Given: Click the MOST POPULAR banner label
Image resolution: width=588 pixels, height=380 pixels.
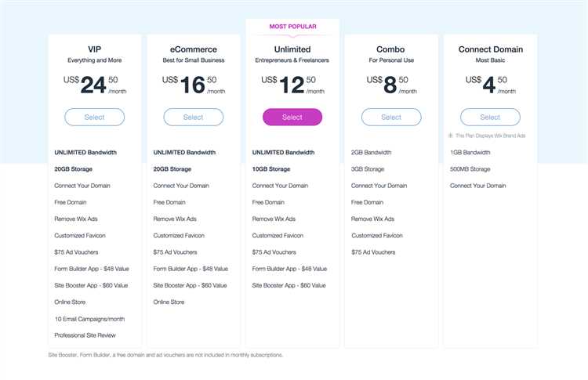Looking at the screenshot, I should [293, 27].
